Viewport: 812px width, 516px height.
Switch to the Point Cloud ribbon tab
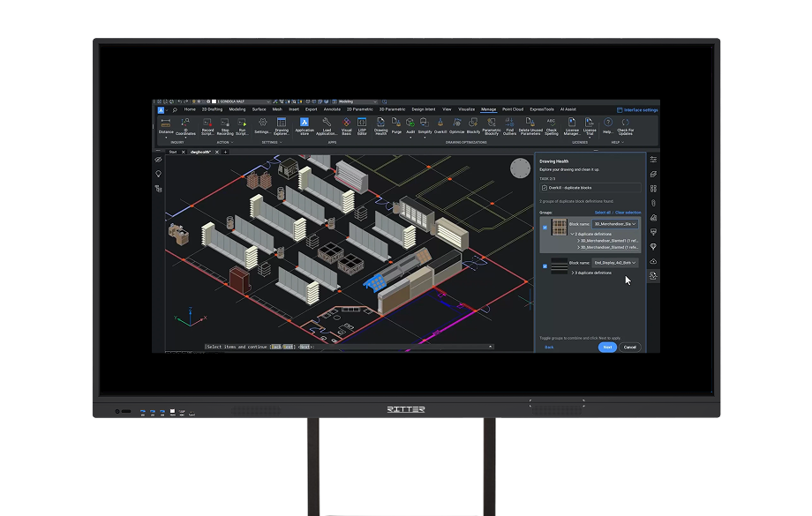pos(513,109)
